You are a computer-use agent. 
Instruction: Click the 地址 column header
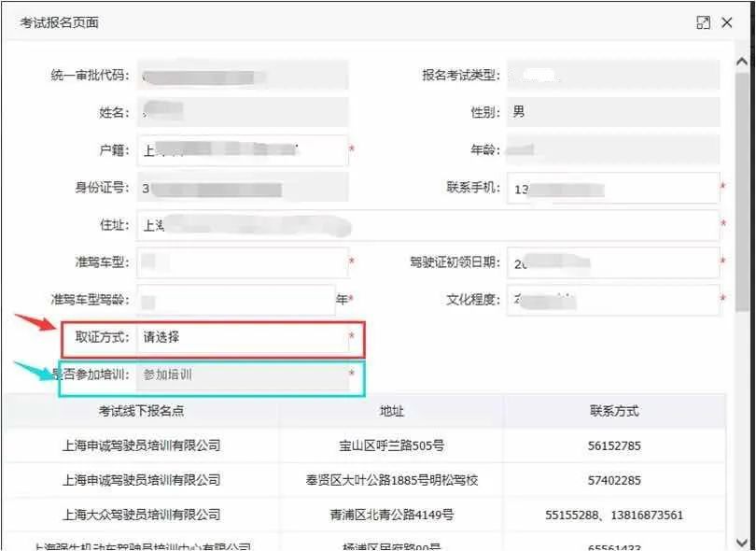click(x=391, y=411)
